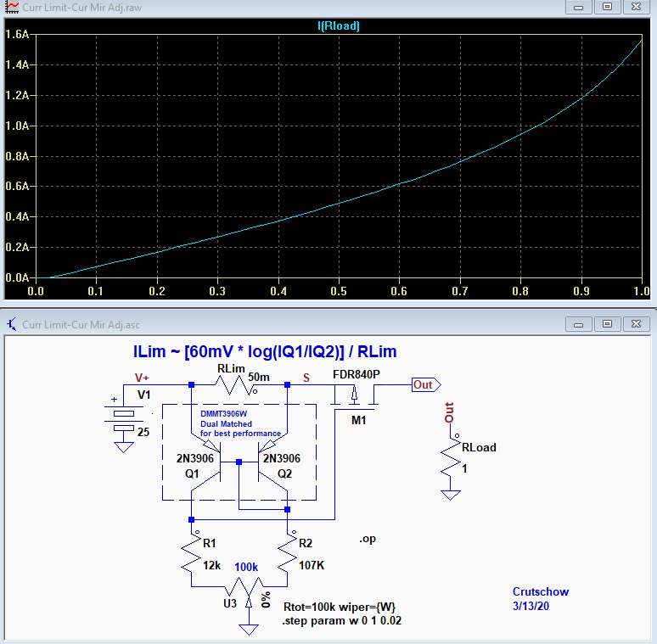This screenshot has width=657, height=644.
Task: Click the ground symbol under RLoad
Action: click(451, 496)
